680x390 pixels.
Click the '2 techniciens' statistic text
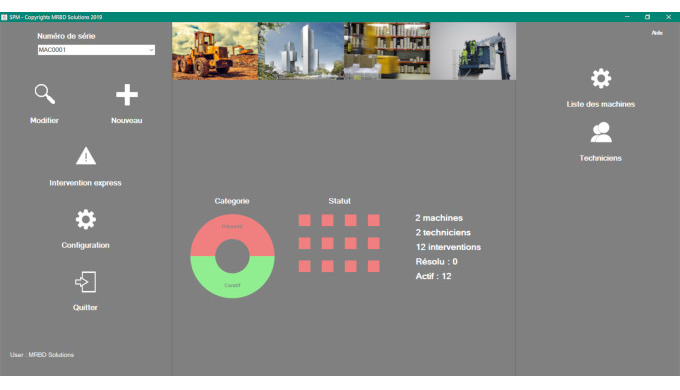443,233
